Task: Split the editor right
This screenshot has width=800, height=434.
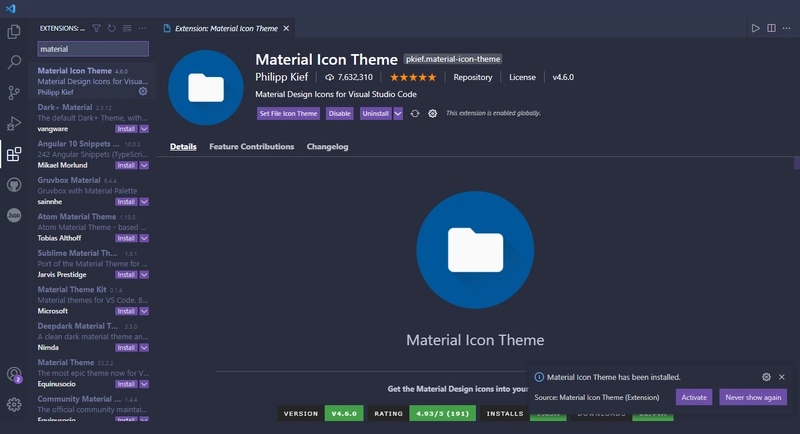Action: coord(771,28)
